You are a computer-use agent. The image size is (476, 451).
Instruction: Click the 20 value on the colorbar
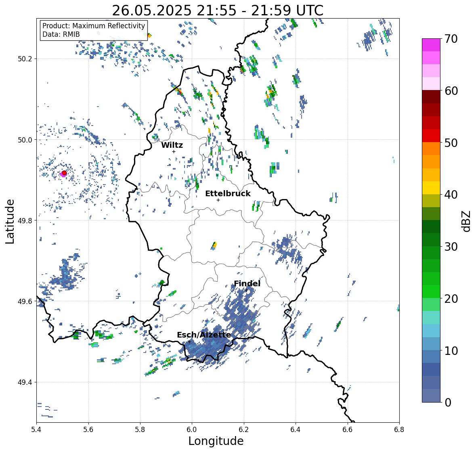[x=451, y=299]
